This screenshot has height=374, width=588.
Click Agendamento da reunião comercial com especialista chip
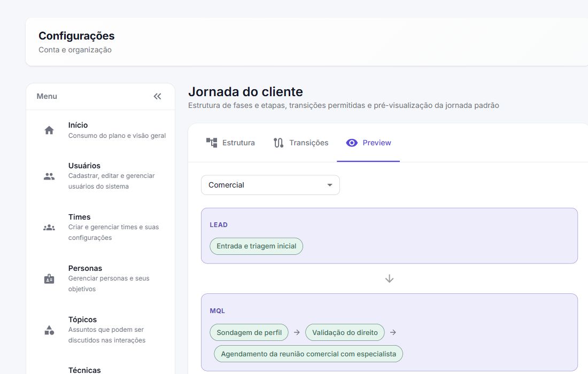click(308, 354)
